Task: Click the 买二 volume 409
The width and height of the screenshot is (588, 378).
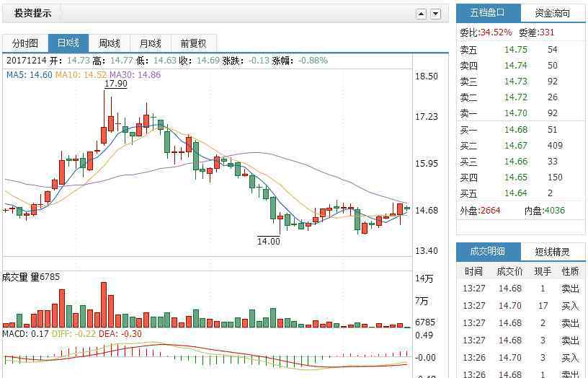Action: tap(555, 145)
